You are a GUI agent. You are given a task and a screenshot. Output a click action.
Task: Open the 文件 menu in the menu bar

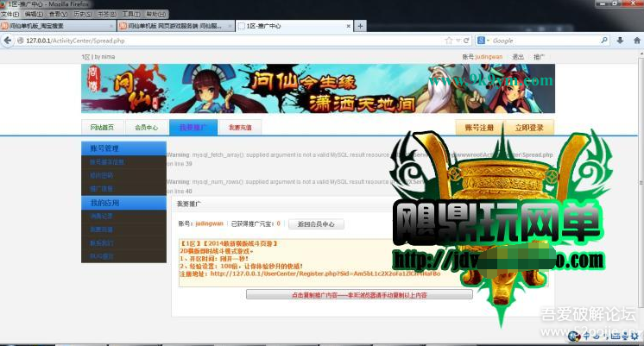pyautogui.click(x=10, y=15)
